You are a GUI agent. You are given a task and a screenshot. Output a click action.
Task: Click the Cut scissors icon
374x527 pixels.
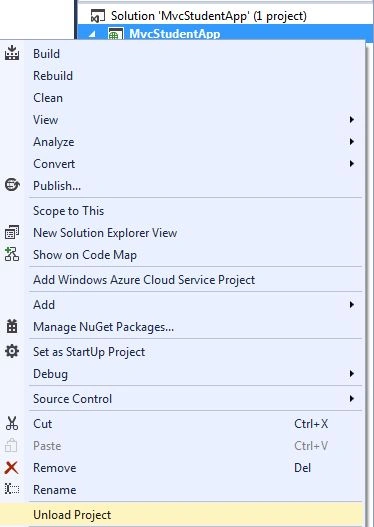point(12,423)
